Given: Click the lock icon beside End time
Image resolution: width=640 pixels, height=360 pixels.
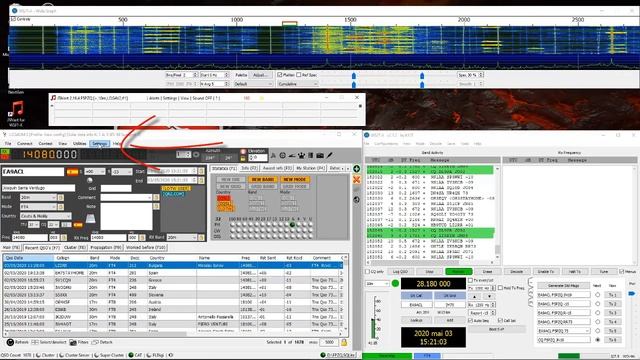Looking at the screenshot, I should tap(201, 180).
